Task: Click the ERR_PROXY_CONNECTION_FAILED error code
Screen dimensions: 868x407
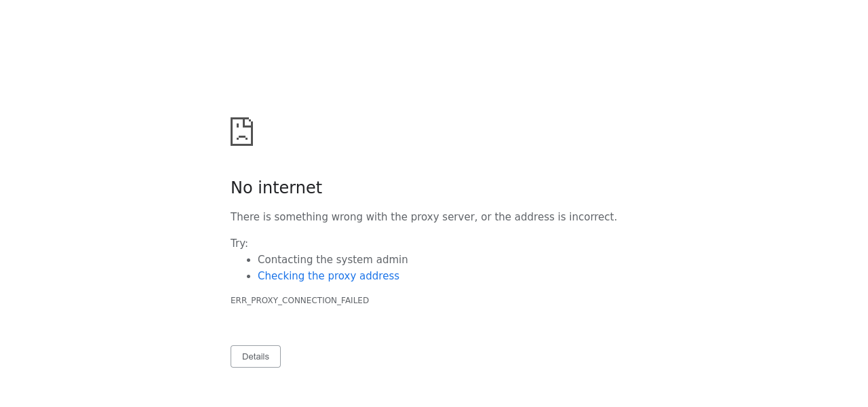Action: [x=300, y=301]
